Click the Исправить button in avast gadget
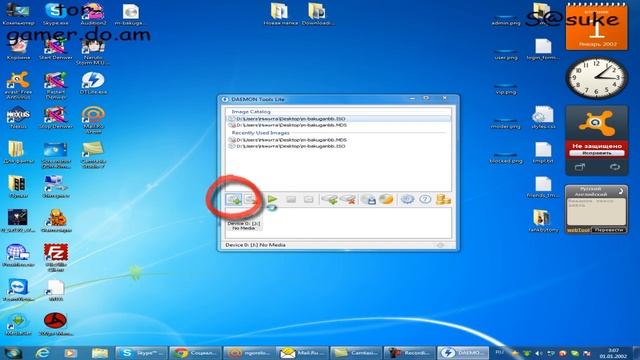Image resolution: width=640 pixels, height=360 pixels. [x=597, y=153]
